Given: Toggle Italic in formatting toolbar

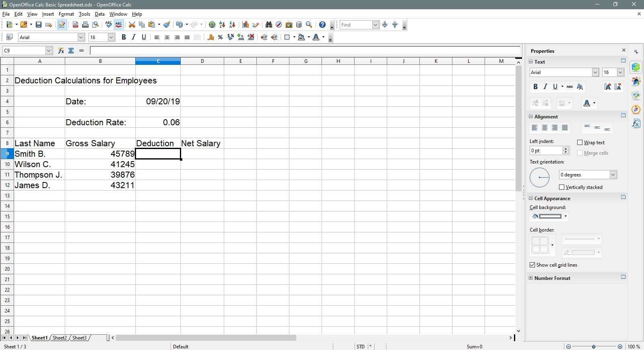Looking at the screenshot, I should [134, 37].
